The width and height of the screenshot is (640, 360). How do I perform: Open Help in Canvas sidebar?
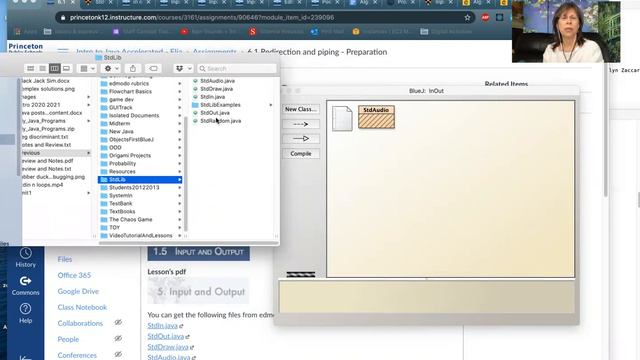(x=25, y=313)
